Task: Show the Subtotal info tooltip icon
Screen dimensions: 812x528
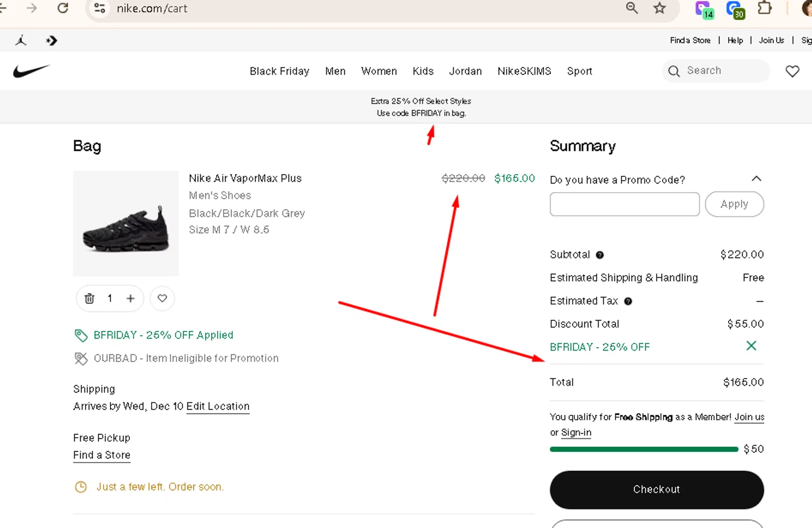Action: click(600, 255)
